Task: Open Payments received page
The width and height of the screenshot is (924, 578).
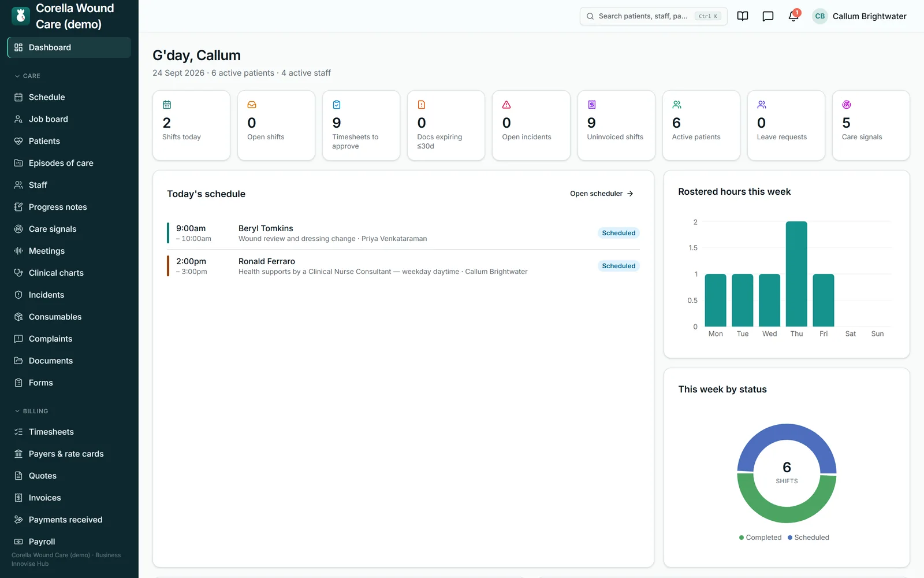Action: 69,520
